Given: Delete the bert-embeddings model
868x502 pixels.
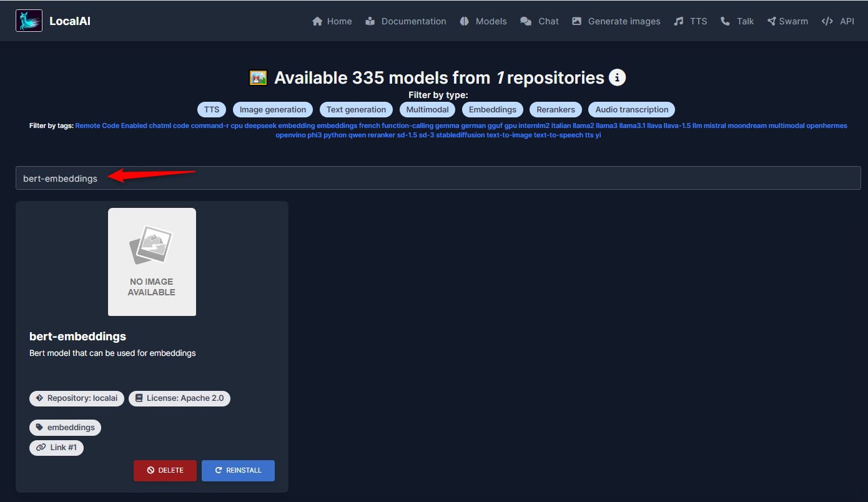Looking at the screenshot, I should click(x=165, y=471).
